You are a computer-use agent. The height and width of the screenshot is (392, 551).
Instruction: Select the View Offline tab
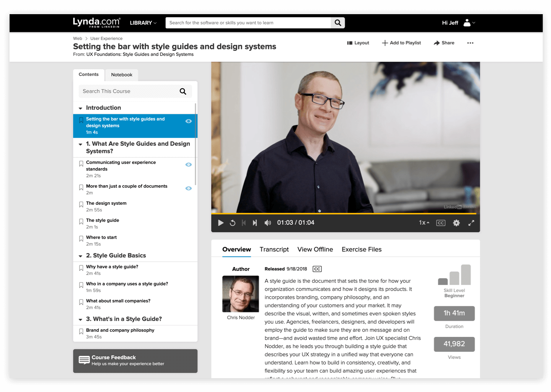pyautogui.click(x=315, y=250)
